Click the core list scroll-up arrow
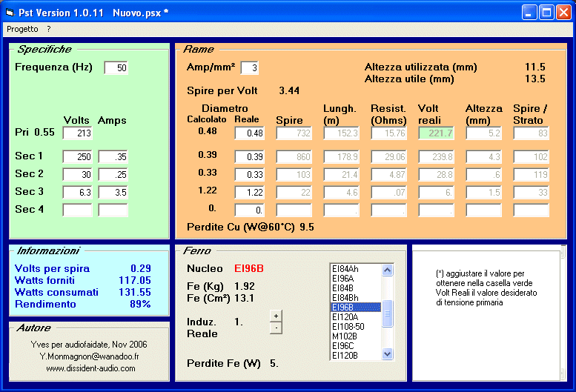Image resolution: width=576 pixels, height=392 pixels. coord(387,269)
